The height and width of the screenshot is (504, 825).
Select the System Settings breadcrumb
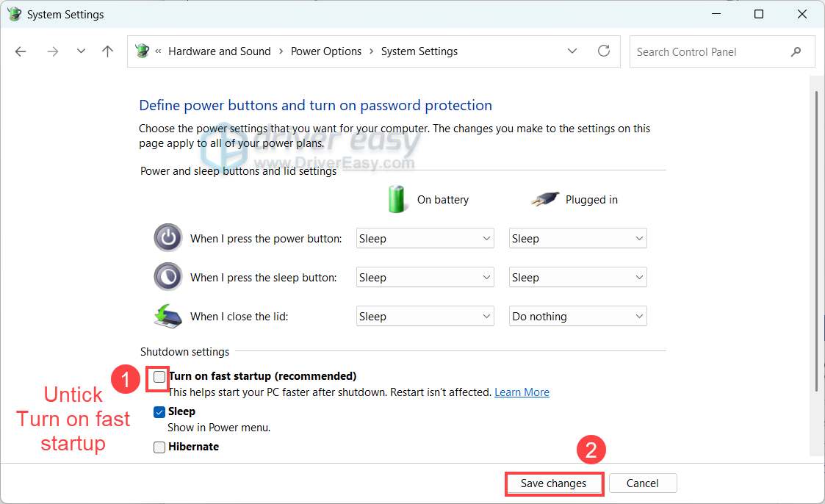(x=419, y=51)
